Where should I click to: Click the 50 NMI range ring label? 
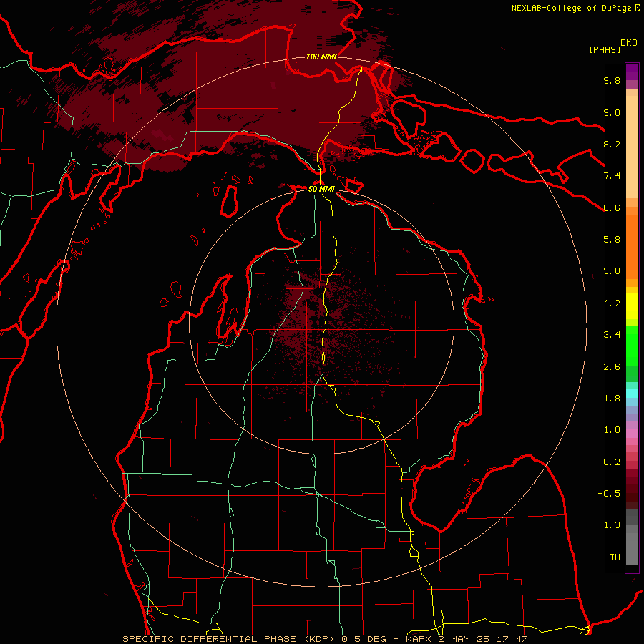tap(321, 189)
